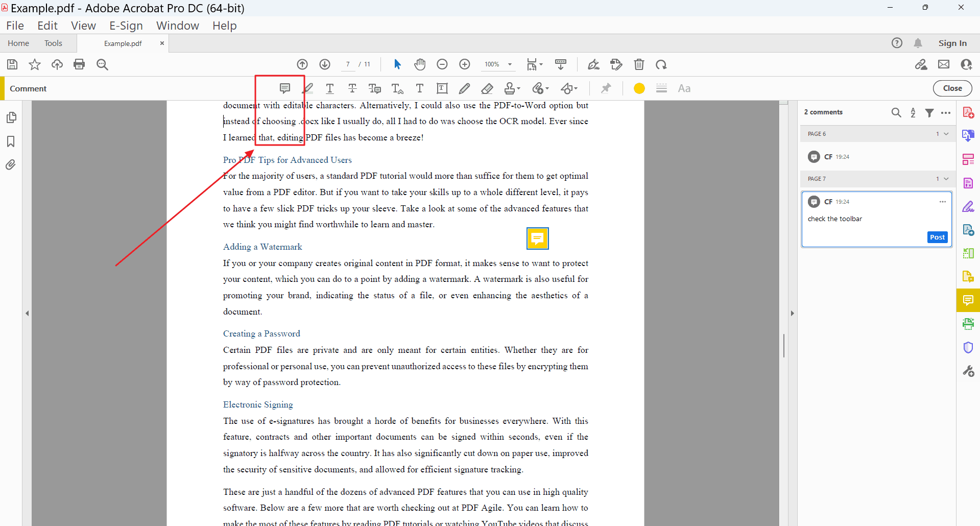
Task: Open the Edit menu
Action: (x=47, y=26)
